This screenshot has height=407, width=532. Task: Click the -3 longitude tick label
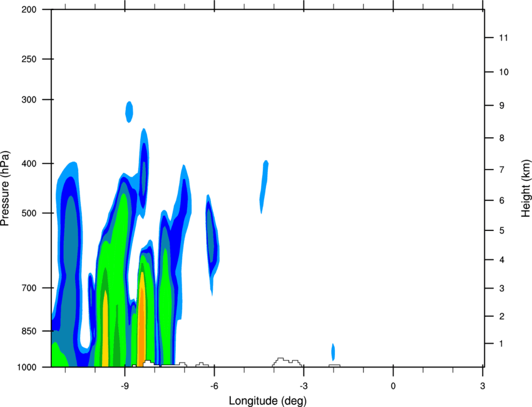(304, 386)
